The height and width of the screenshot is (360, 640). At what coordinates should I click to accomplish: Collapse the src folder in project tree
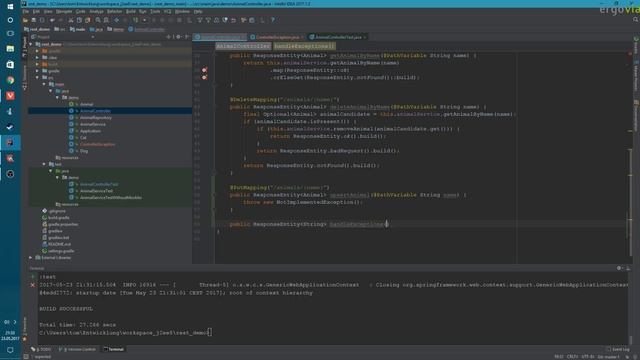(37, 78)
